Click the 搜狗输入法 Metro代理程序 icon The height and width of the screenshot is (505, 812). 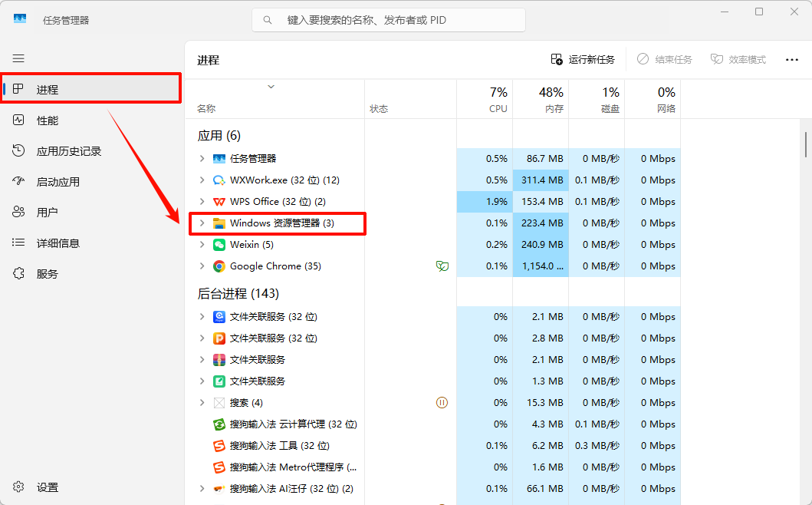tap(219, 467)
